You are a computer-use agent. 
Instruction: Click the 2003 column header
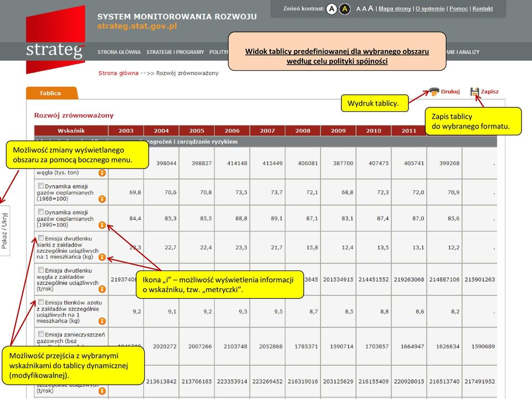(x=126, y=131)
